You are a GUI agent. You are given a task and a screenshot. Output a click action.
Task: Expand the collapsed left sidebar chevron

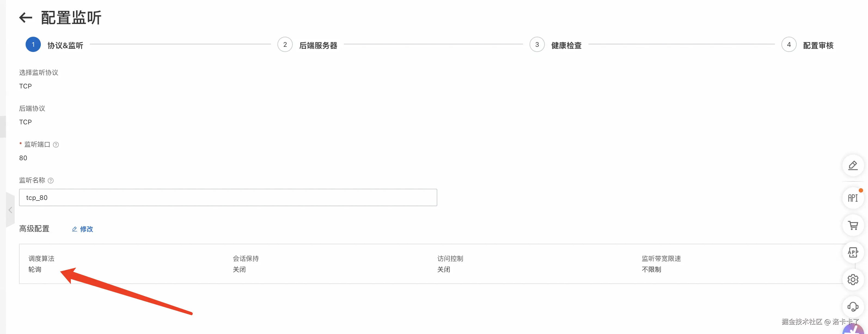10,210
